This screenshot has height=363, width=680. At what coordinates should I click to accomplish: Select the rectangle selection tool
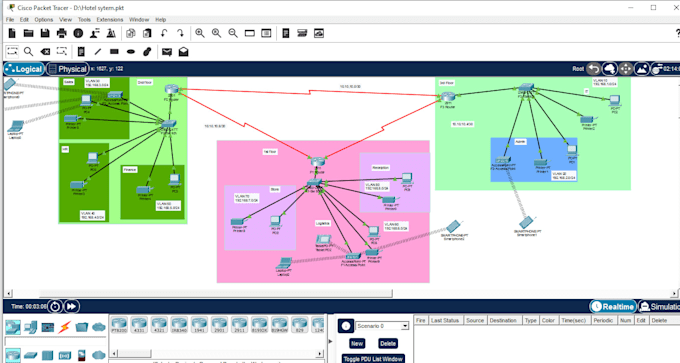pyautogui.click(x=12, y=52)
